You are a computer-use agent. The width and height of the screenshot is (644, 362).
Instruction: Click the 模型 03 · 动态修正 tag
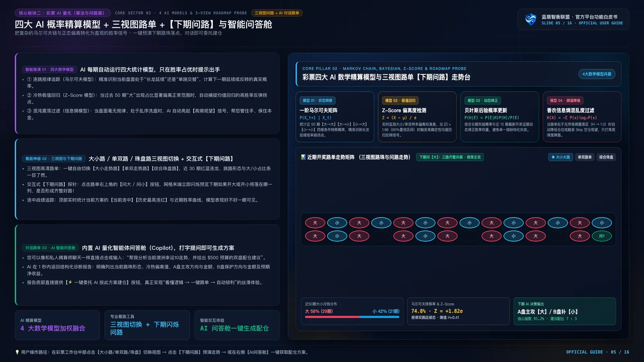[483, 101]
